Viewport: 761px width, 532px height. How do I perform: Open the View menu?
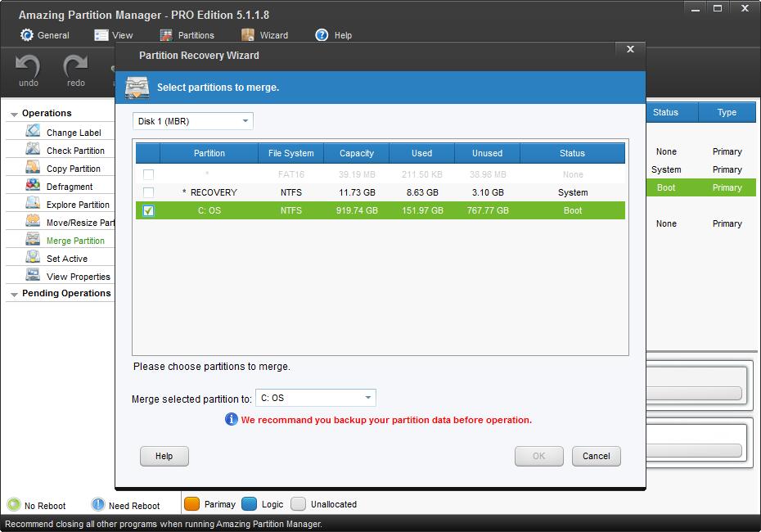tap(114, 35)
